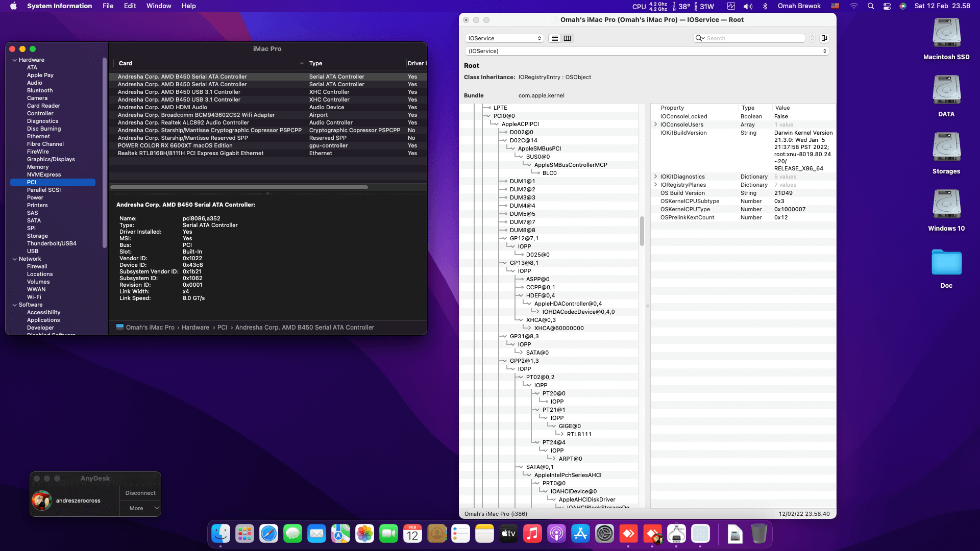Open Reminders from the dock
Screen dimensions: 980x551
(x=460, y=534)
